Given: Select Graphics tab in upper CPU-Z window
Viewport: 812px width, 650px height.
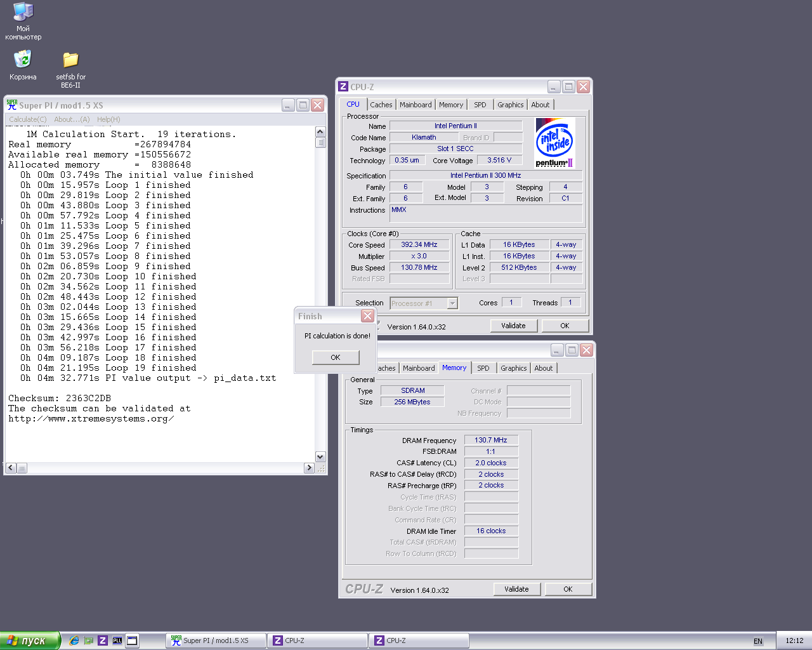Looking at the screenshot, I should point(511,105).
